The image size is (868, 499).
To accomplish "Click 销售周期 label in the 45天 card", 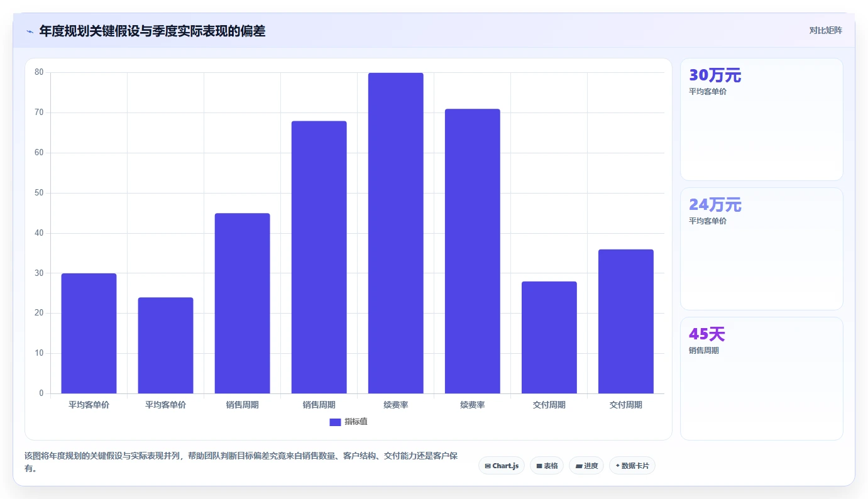I will click(703, 351).
